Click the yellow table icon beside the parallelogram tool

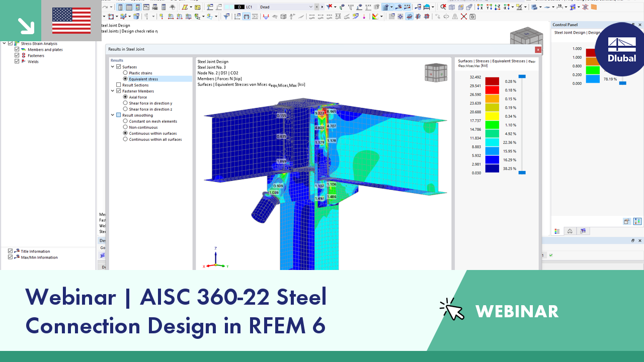(197, 7)
